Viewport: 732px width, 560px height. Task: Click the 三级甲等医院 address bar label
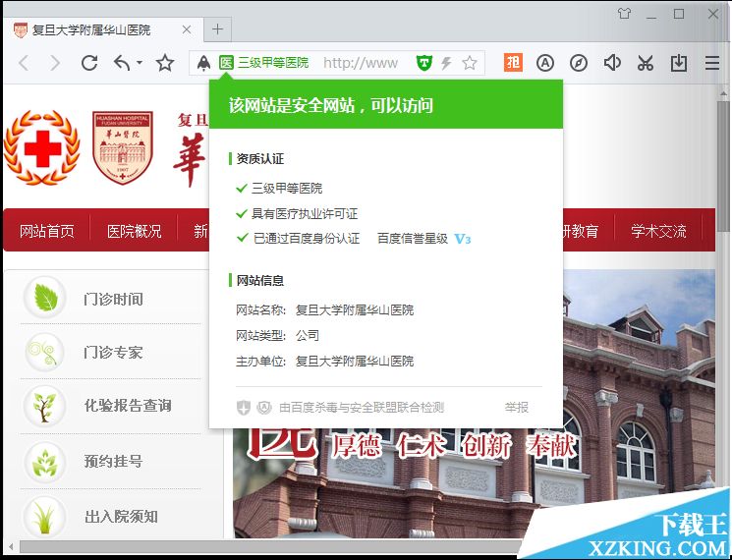[273, 63]
